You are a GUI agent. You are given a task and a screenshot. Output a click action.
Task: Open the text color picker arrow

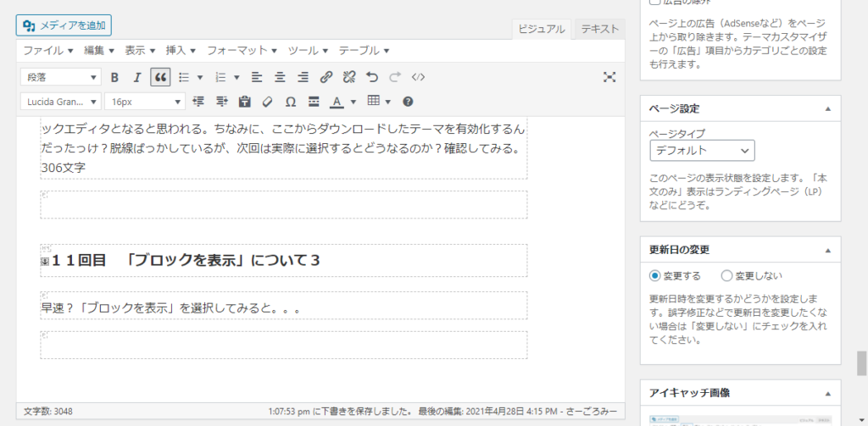pyautogui.click(x=353, y=102)
